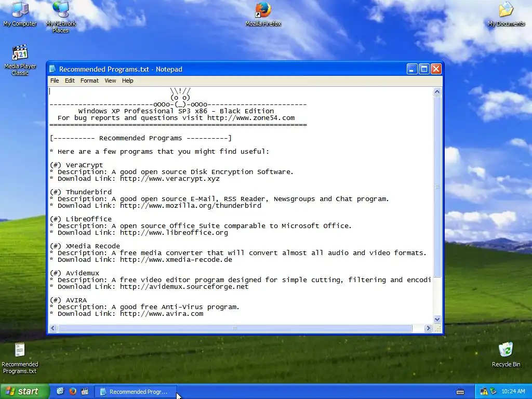Image resolution: width=532 pixels, height=399 pixels.
Task: Click on '(#) Thunderbird' line
Action: point(81,192)
